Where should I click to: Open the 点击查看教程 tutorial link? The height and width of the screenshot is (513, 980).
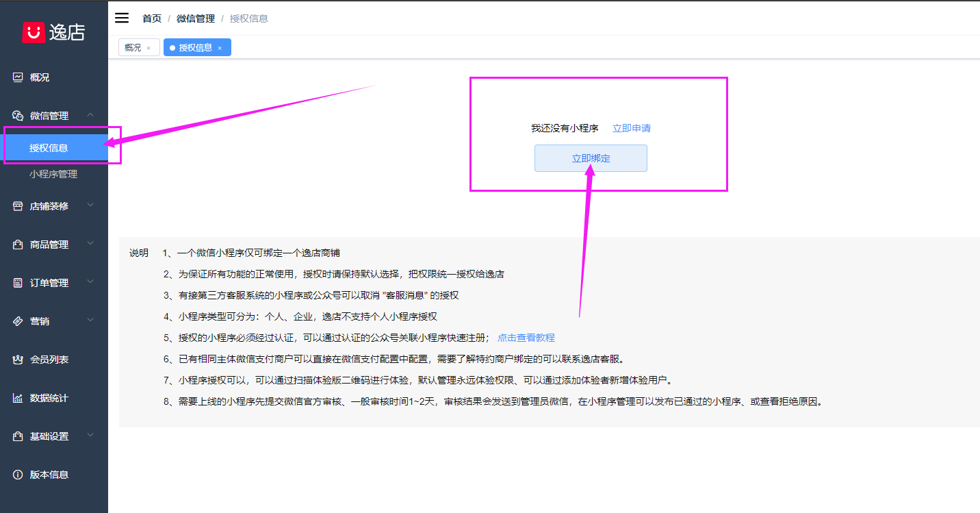coord(526,338)
